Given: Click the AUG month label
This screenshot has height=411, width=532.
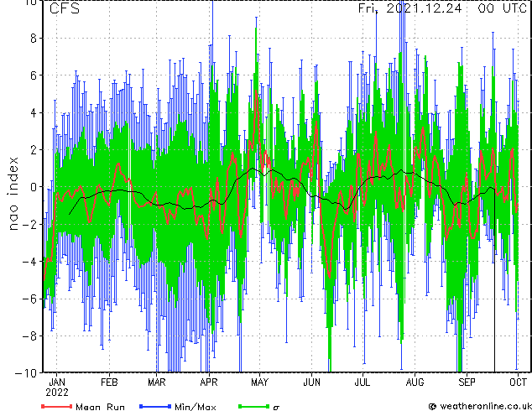Looking at the screenshot, I should (415, 382).
